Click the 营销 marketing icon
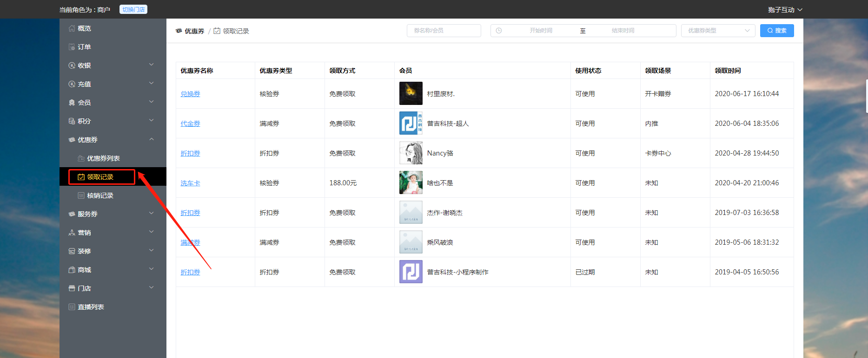 [x=72, y=233]
